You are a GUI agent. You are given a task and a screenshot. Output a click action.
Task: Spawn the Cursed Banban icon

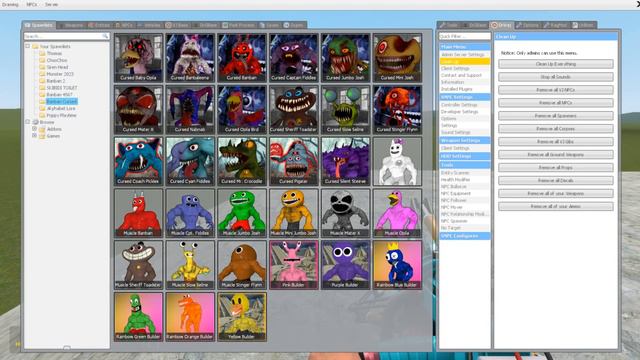(x=242, y=58)
